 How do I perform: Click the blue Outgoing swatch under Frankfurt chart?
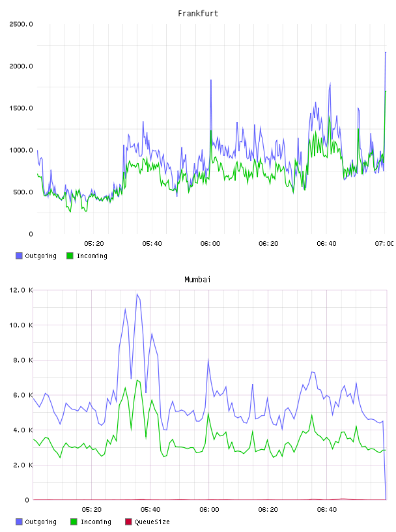[x=19, y=256]
